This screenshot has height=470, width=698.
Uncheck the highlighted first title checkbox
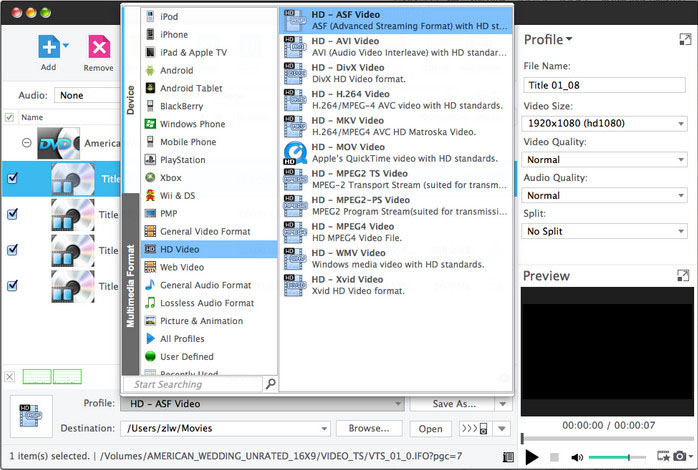point(12,178)
